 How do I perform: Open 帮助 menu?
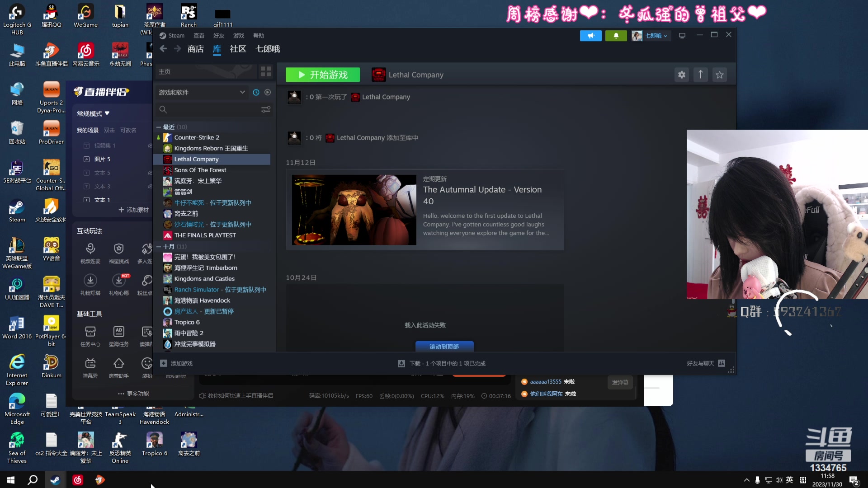point(259,36)
